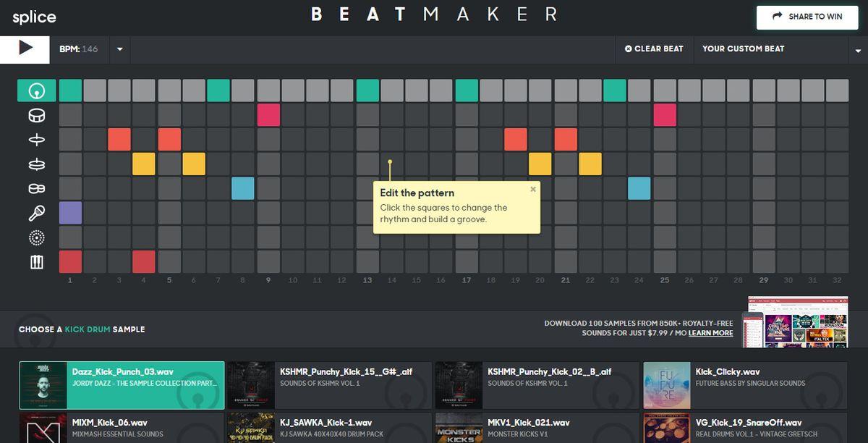Turn off the red keys step 1
Screen dimensions: 868x443
70,262
